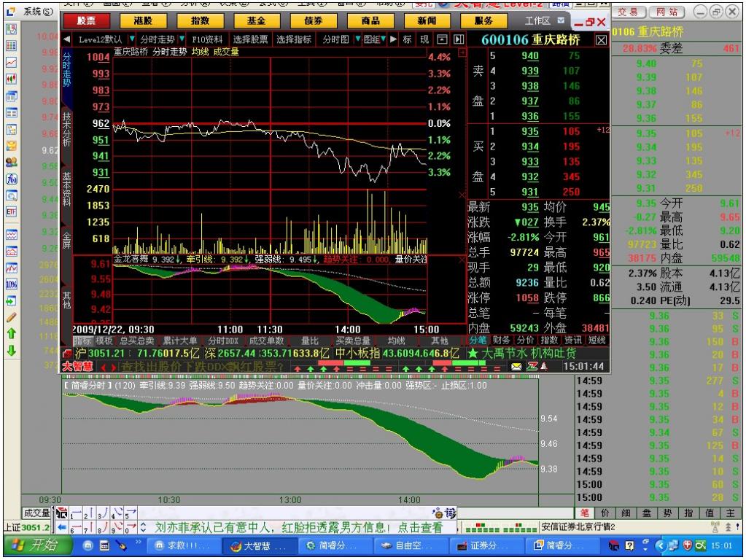Screen dimensions: 746x560
Task: Select the 累计大单 indicator tab
Action: (x=180, y=341)
